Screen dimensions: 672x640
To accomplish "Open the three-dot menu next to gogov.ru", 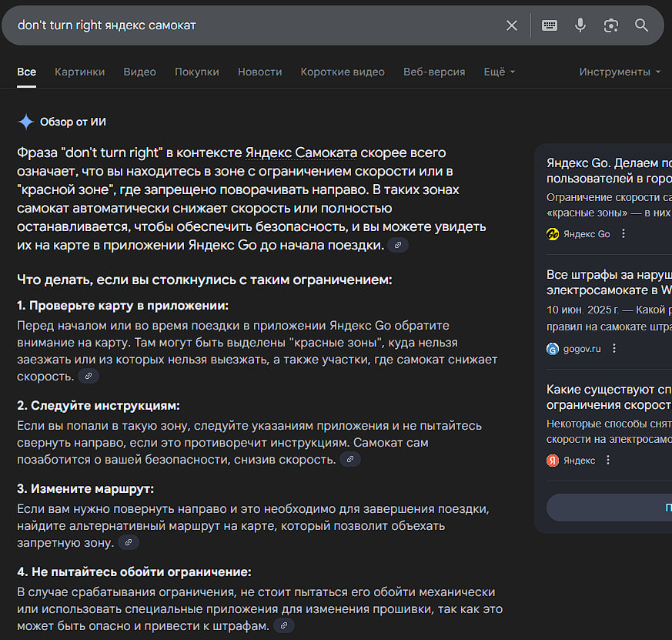I will tap(614, 349).
